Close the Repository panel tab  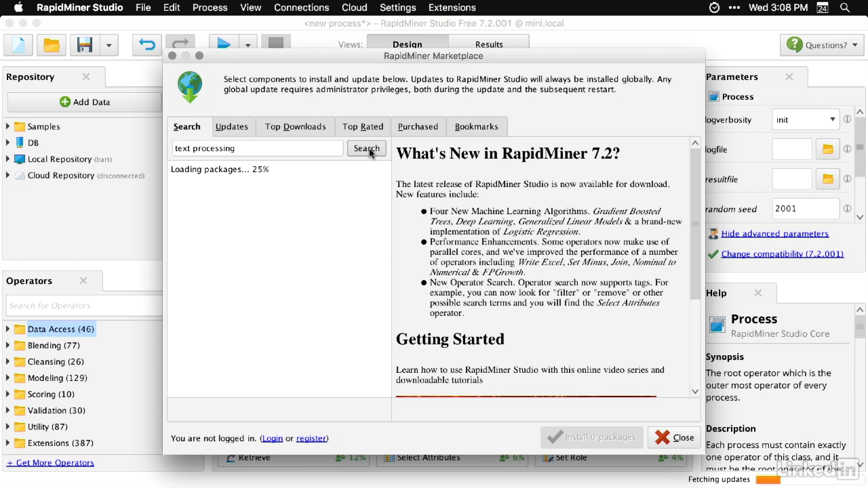(86, 77)
